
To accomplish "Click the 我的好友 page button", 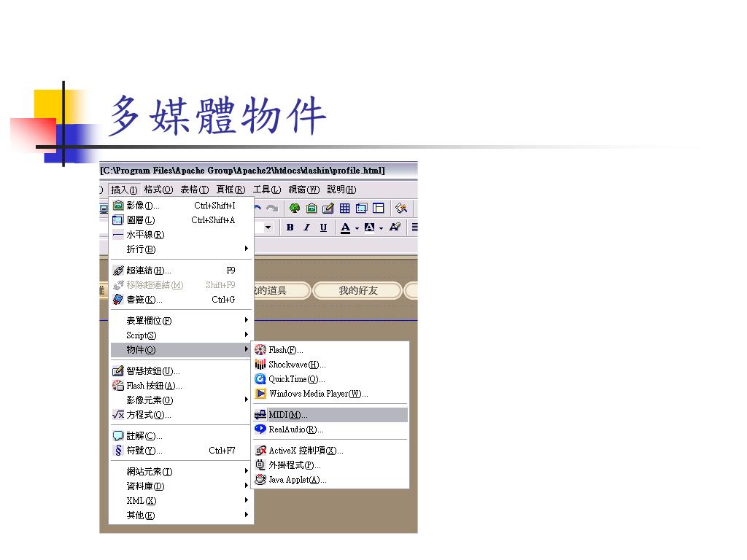I will click(357, 290).
